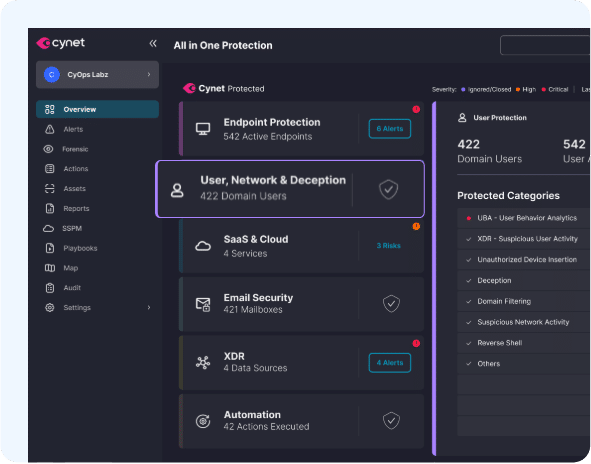
Task: Click the shield check on Email Security
Action: coord(391,304)
